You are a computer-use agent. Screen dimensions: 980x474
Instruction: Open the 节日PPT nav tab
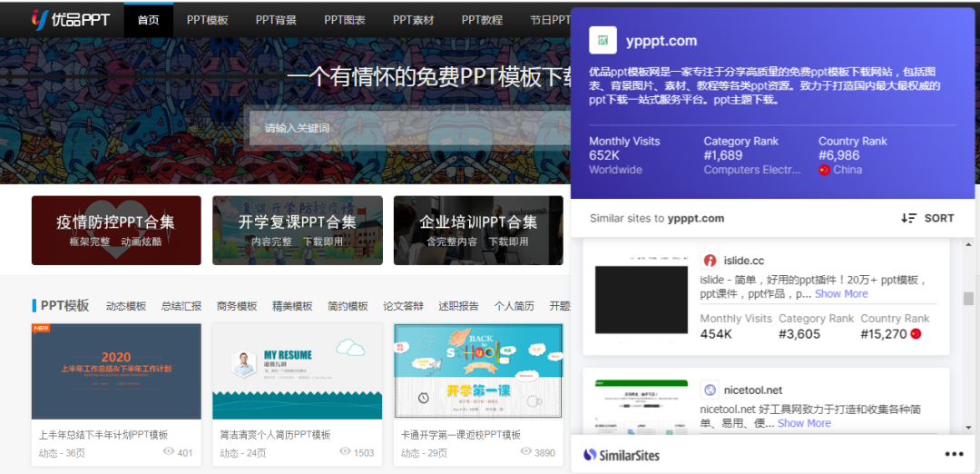[x=550, y=20]
